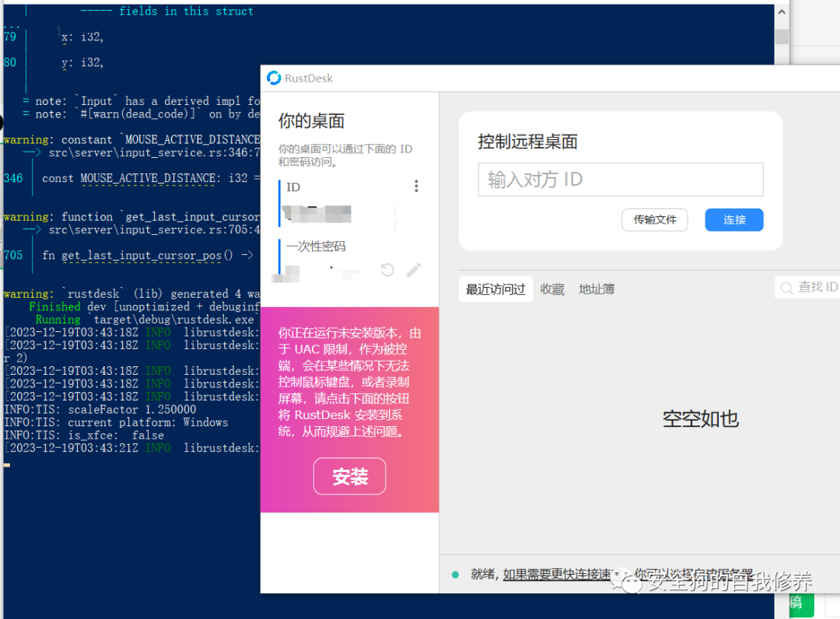Switch to the 最近访问过 tab
This screenshot has height=619, width=840.
(495, 289)
